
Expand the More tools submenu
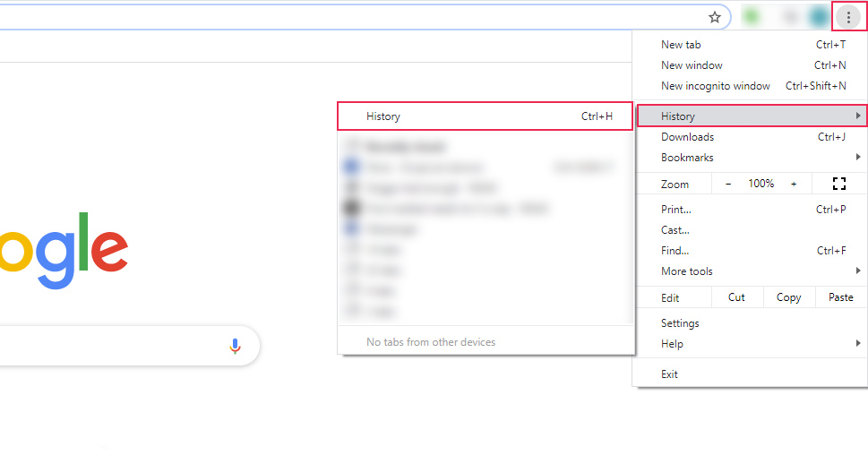pyautogui.click(x=858, y=271)
